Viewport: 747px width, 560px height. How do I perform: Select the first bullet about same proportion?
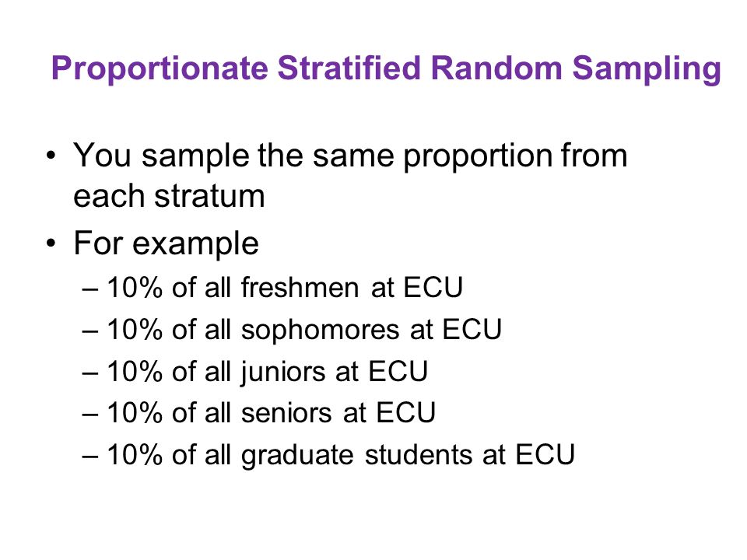[x=350, y=175]
